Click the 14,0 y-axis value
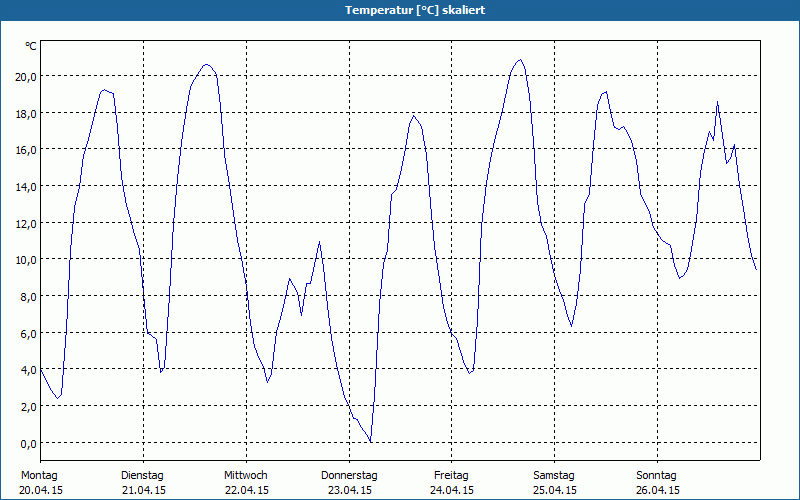 coord(28,187)
